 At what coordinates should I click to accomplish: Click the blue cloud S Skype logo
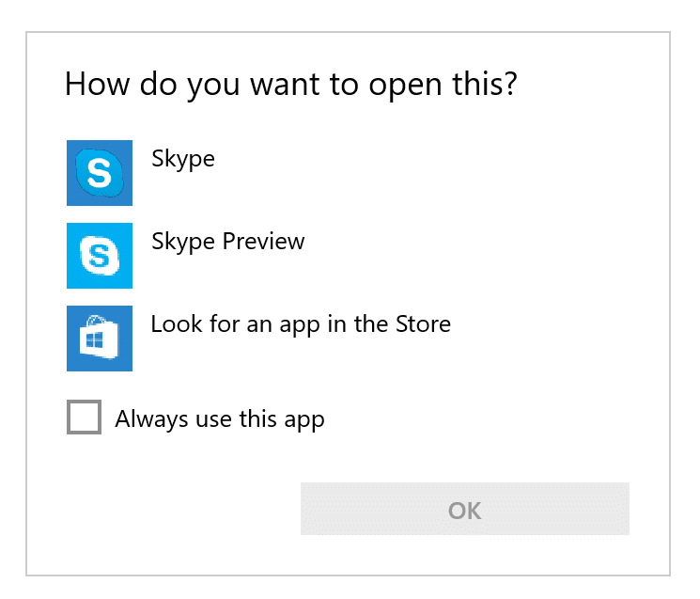pos(99,173)
